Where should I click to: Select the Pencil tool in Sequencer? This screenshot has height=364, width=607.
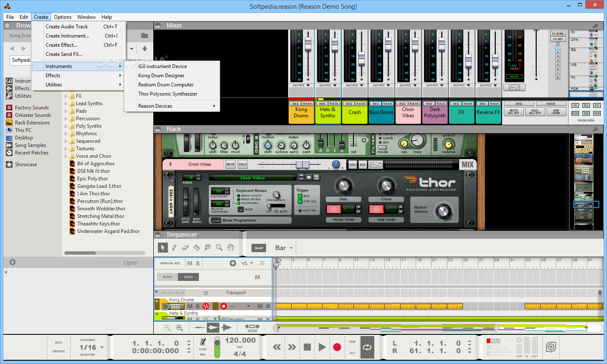174,248
